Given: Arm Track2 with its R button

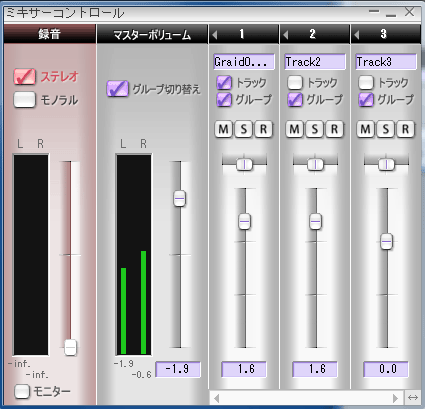Looking at the screenshot, I should [x=335, y=129].
